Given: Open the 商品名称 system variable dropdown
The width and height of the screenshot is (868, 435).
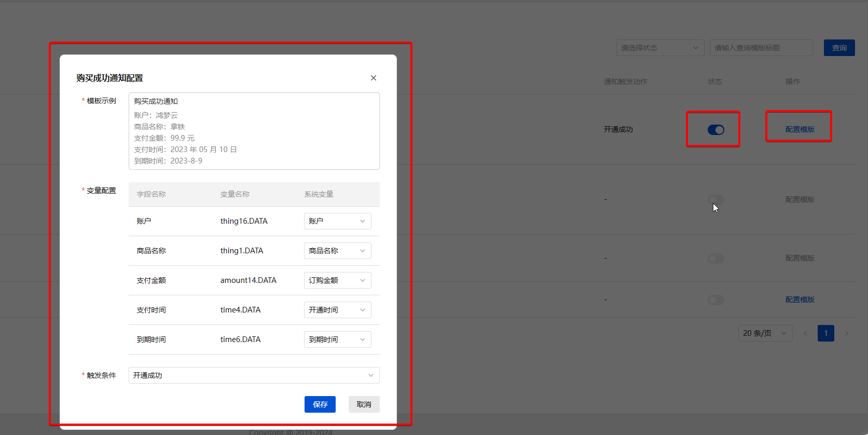Looking at the screenshot, I should click(x=338, y=251).
